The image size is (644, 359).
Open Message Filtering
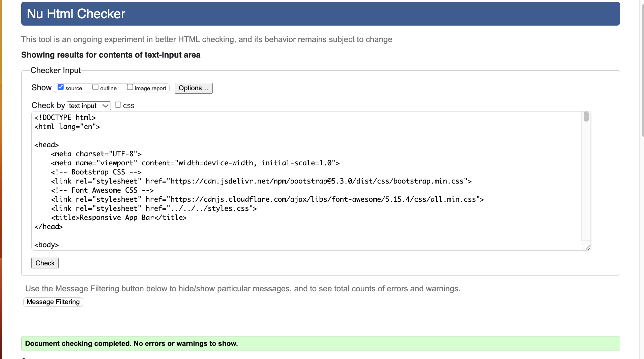[53, 302]
